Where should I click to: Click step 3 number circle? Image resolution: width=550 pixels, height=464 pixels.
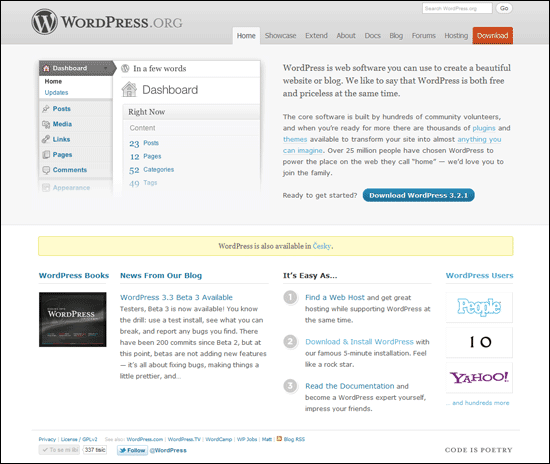[x=290, y=386]
